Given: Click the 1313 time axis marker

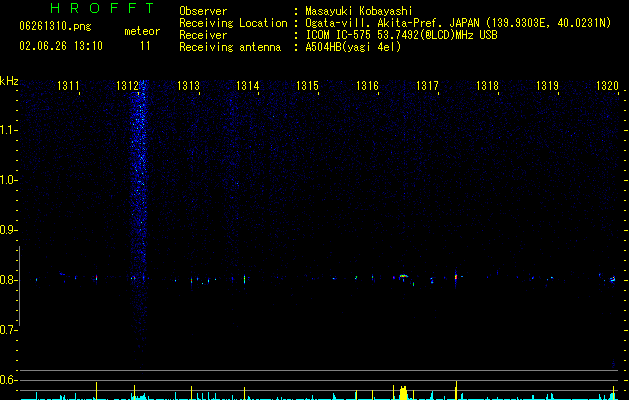Looking at the screenshot, I should point(188,86).
